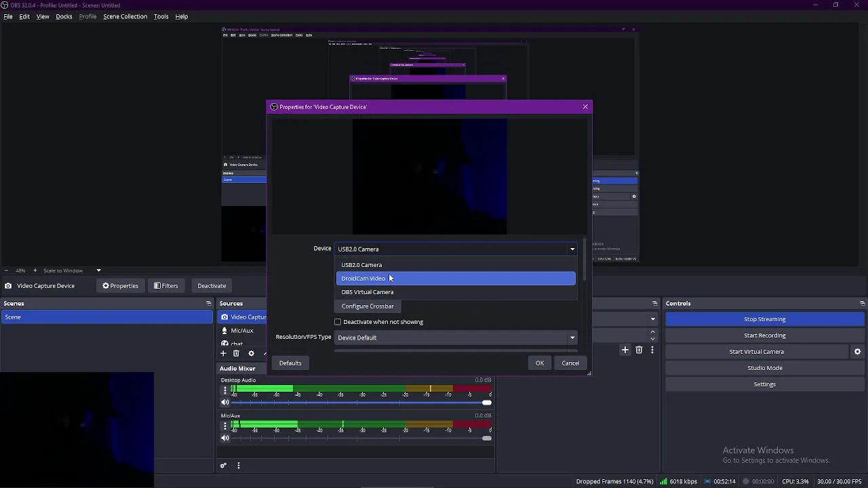Screen dimensions: 868x488
Task: Cancel the Video Capture Device properties dialog
Action: click(570, 363)
